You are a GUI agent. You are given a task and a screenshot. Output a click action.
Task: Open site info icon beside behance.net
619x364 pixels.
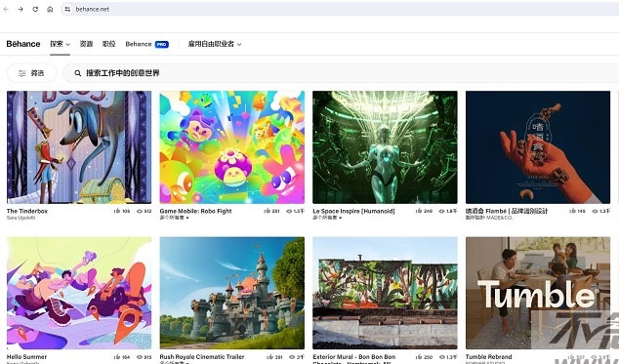point(67,9)
